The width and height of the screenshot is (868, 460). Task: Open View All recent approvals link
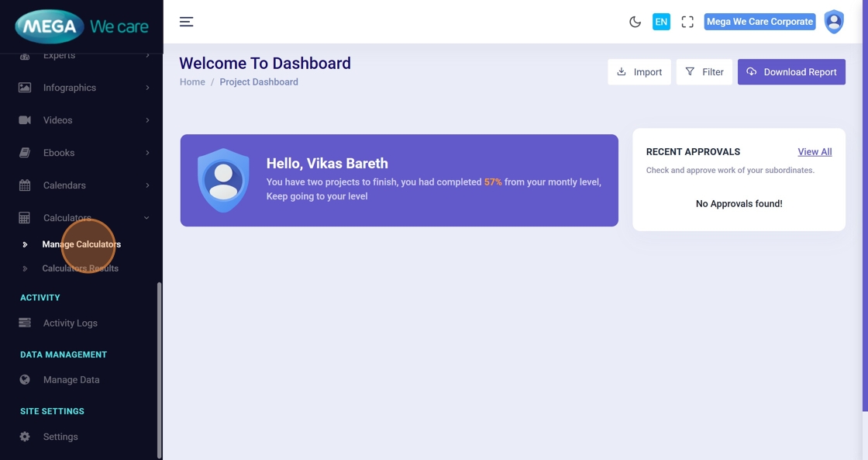click(x=815, y=152)
